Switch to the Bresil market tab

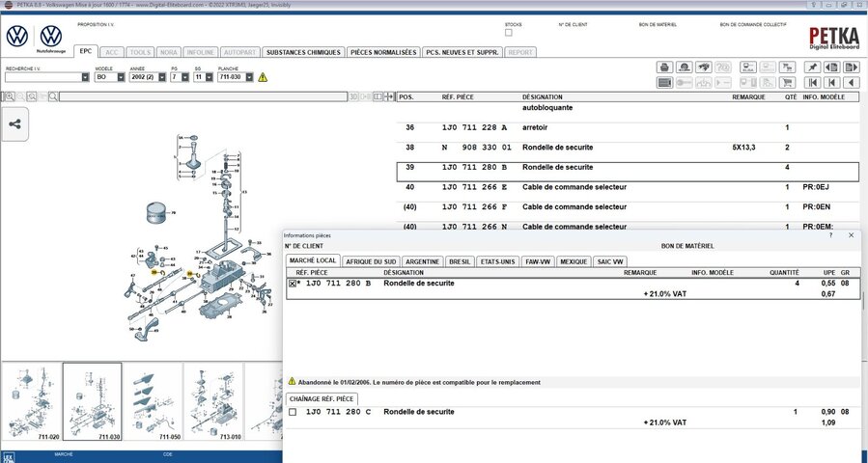(460, 261)
